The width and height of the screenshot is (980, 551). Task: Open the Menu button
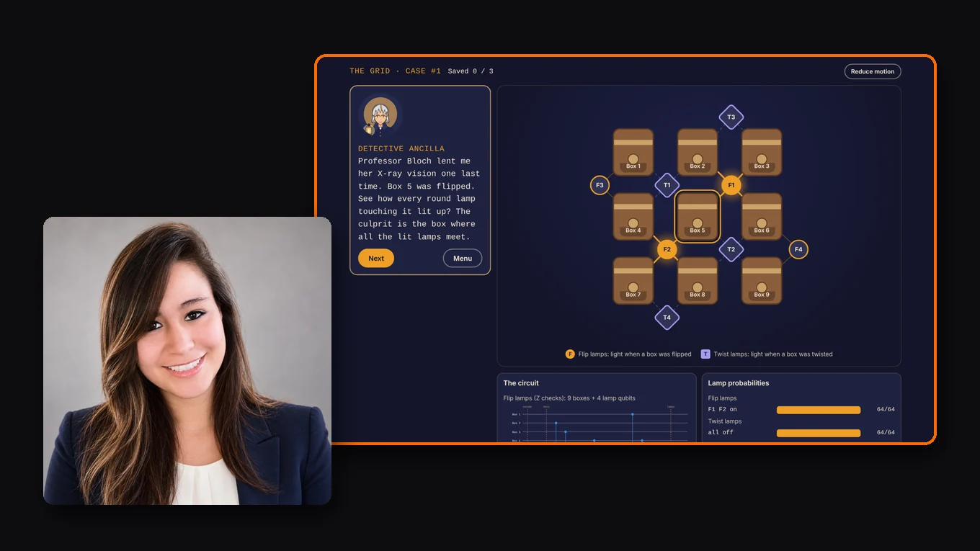click(463, 258)
